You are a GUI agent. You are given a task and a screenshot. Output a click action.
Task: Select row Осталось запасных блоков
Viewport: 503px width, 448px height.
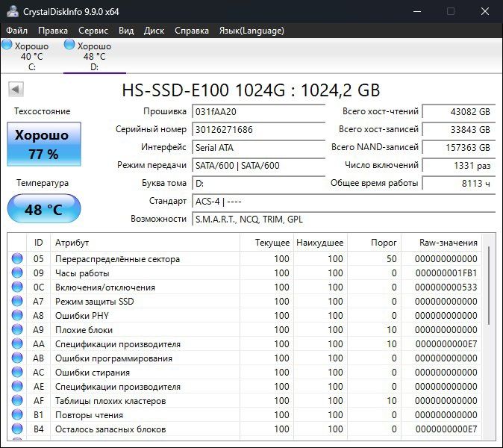click(x=245, y=429)
